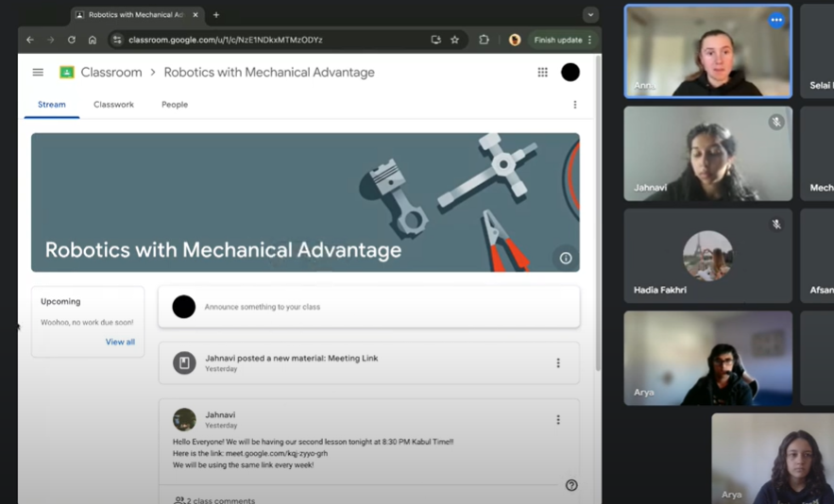Click the page vertical scrollbar
This screenshot has height=504, width=834.
598,212
